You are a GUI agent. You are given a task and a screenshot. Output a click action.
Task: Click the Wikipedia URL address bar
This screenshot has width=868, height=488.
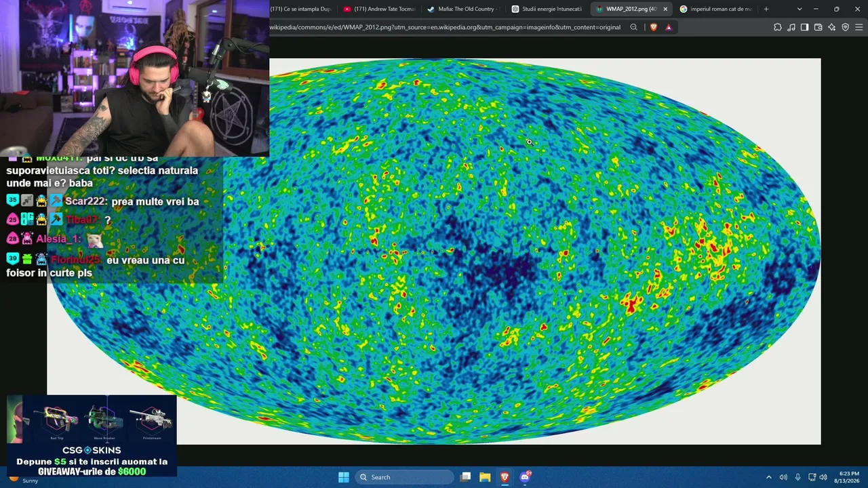coord(446,27)
